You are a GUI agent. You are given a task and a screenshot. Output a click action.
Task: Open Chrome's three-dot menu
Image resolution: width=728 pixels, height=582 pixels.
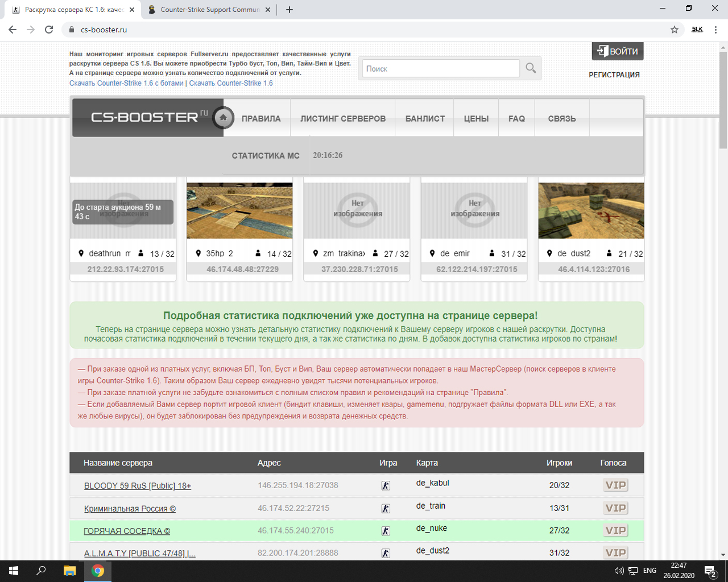click(x=716, y=30)
